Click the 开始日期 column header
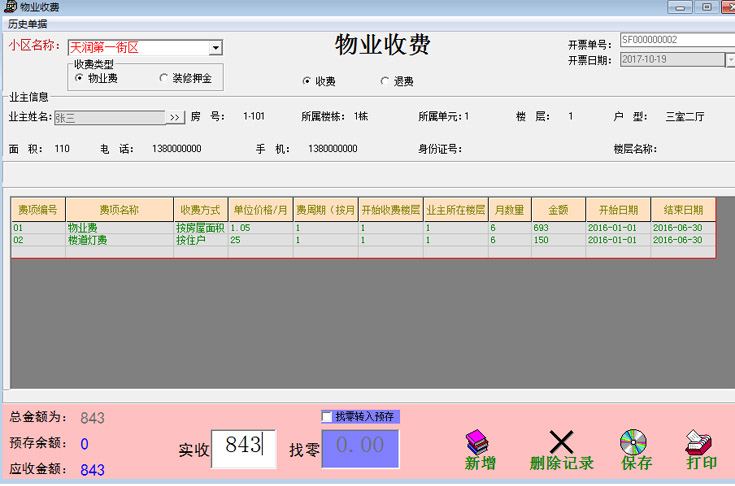 pos(618,209)
